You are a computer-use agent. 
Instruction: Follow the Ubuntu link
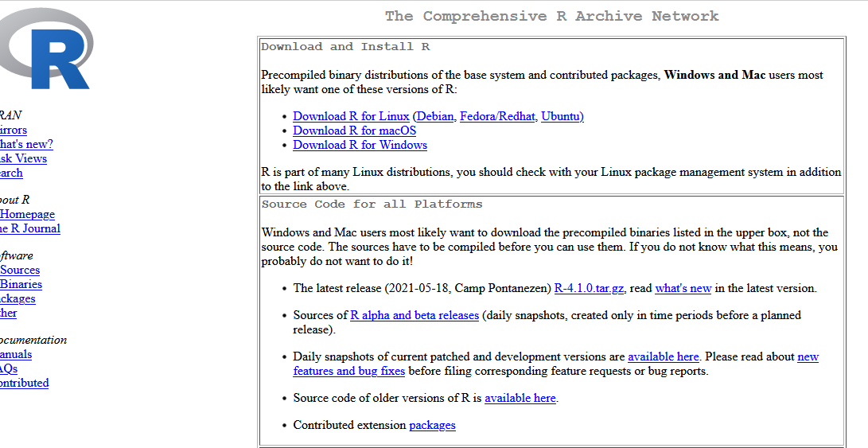(x=561, y=116)
